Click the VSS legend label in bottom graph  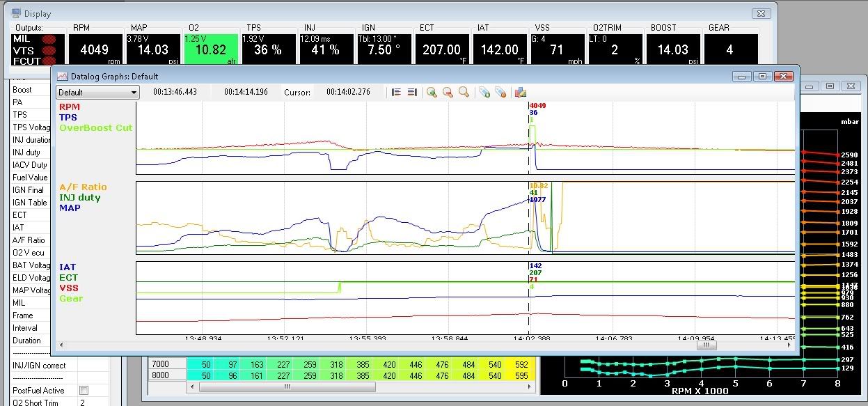coord(68,288)
